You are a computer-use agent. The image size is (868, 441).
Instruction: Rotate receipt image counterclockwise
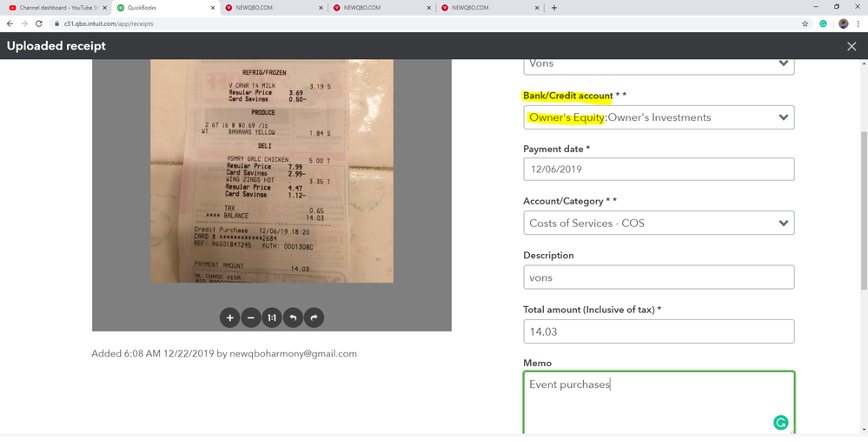click(293, 318)
